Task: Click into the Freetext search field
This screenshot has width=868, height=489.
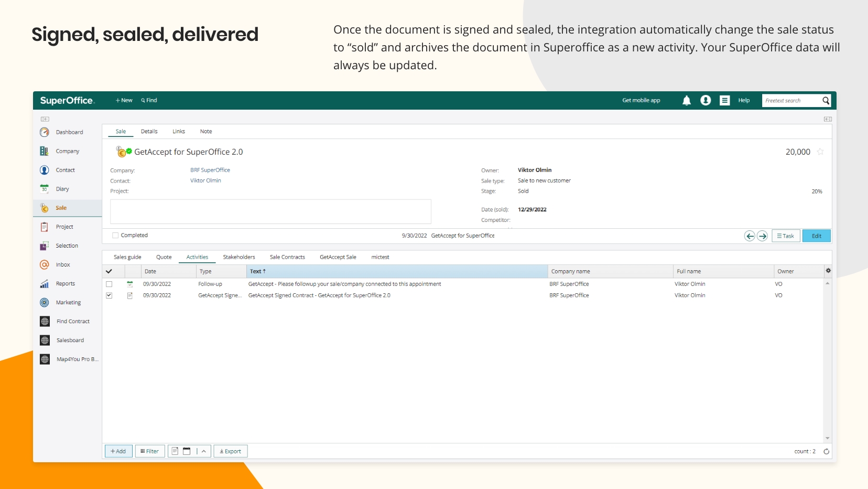Action: point(791,100)
